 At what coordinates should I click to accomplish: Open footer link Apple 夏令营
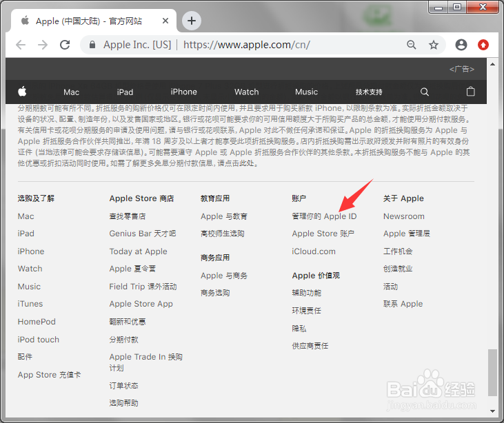coord(132,269)
